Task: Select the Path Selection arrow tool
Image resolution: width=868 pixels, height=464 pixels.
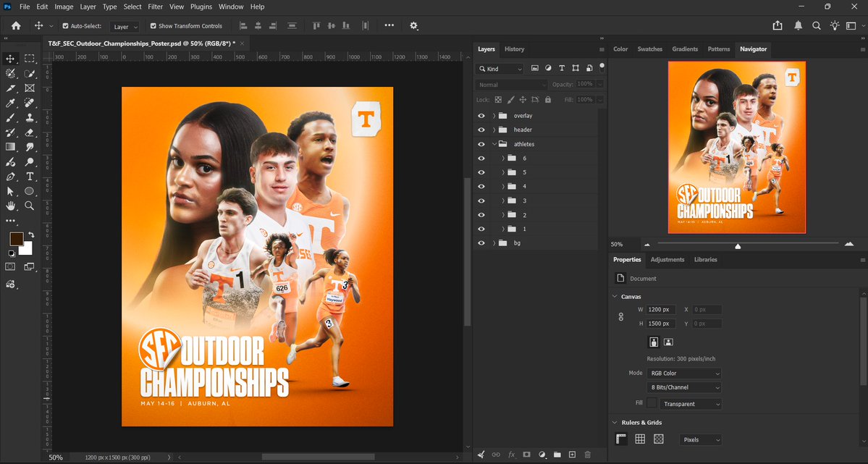Action: 11,191
